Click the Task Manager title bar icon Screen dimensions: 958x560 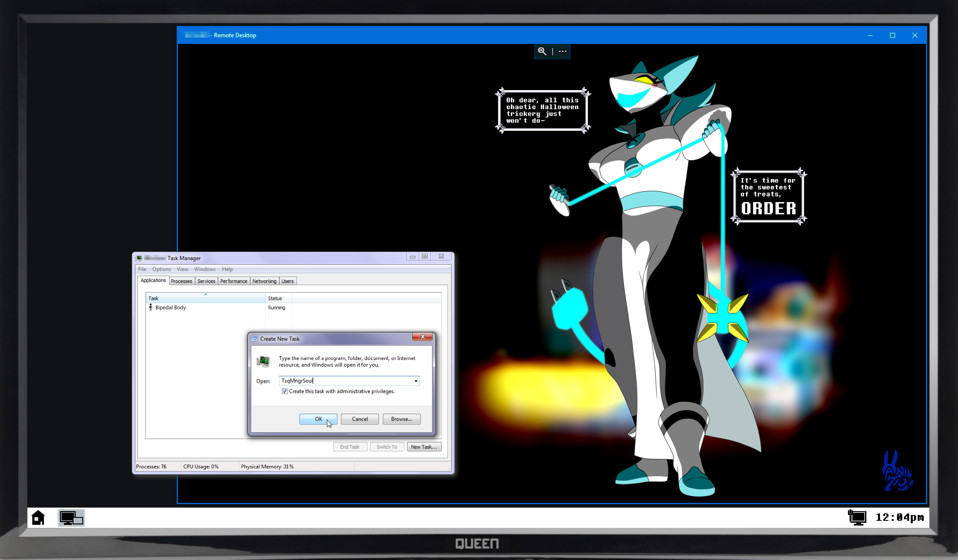pos(139,258)
